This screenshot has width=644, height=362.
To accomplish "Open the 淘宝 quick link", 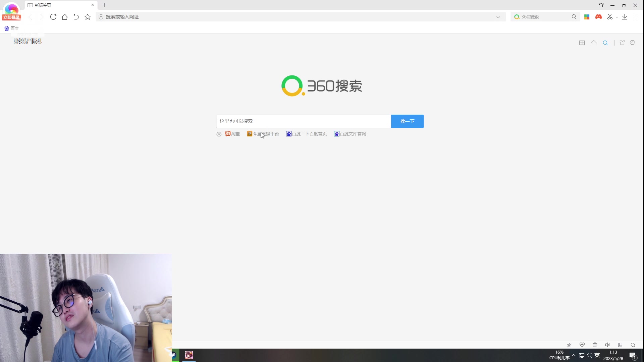I will click(x=232, y=134).
